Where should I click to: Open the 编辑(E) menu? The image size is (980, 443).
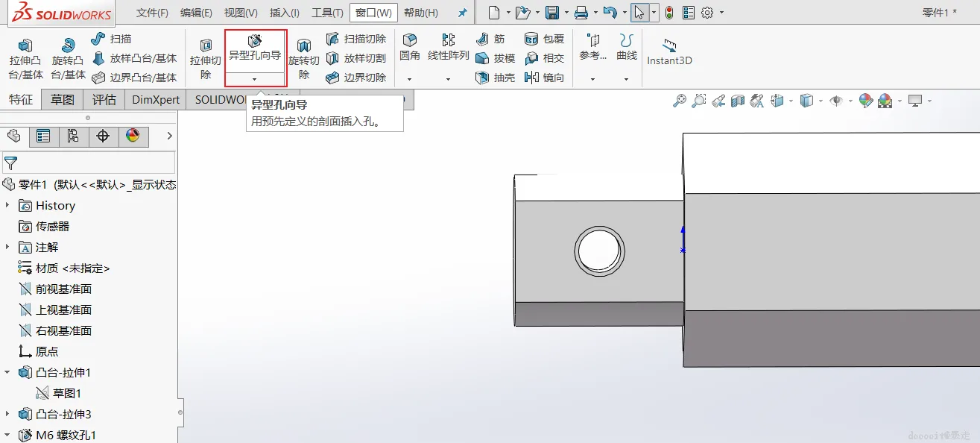coord(196,13)
